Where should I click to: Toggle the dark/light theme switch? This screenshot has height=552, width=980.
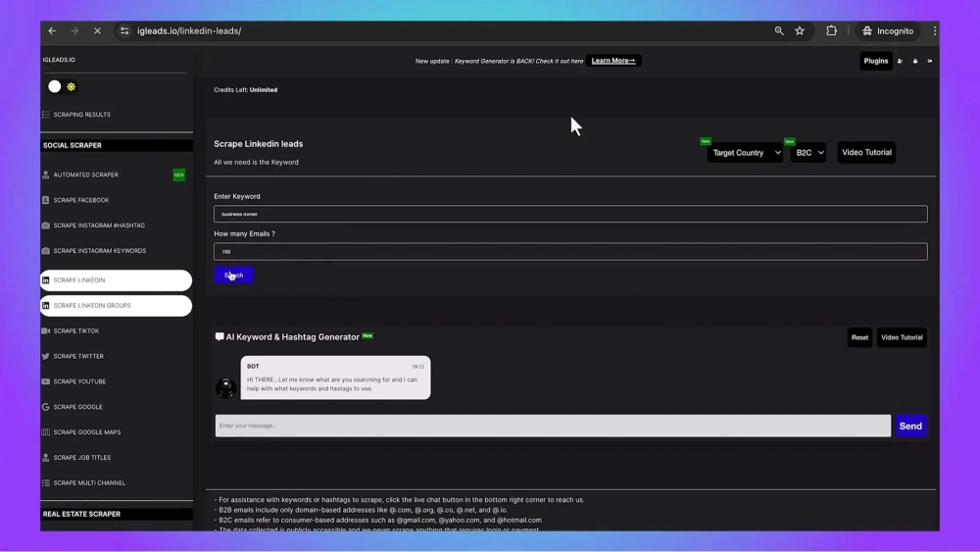[x=62, y=87]
